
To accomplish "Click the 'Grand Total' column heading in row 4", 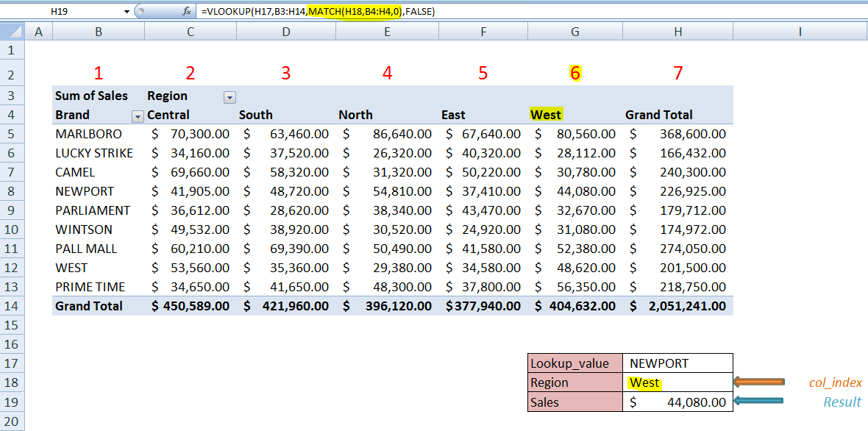I will coord(678,115).
